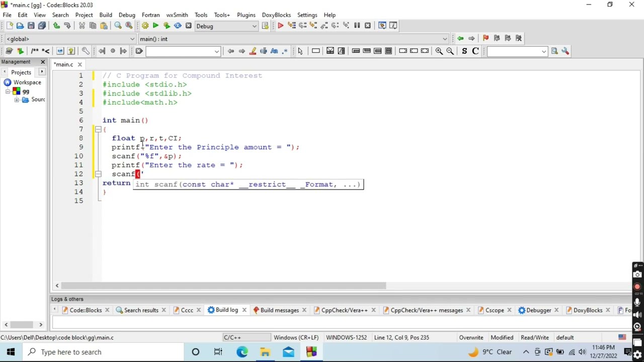This screenshot has height=362, width=644.
Task: Collapse the gg project tree node
Action: click(8, 91)
